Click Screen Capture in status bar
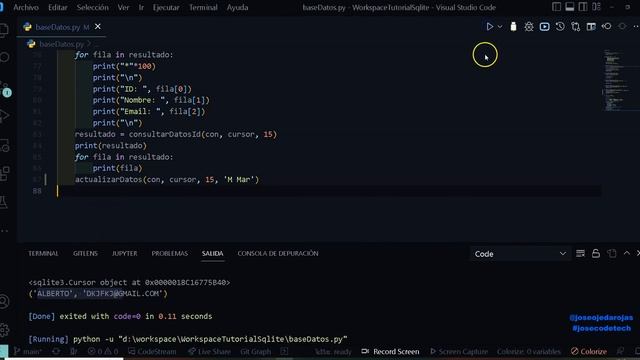 [x=459, y=351]
